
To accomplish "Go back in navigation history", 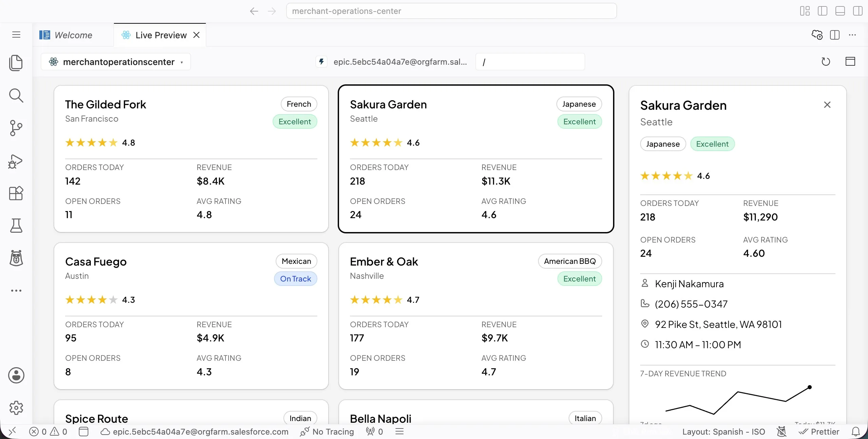I will click(254, 11).
